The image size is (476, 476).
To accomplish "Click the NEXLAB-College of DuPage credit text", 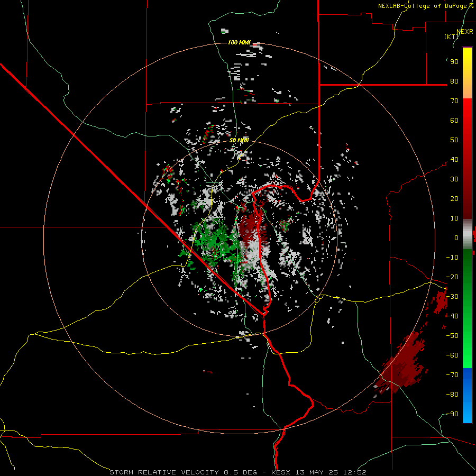I will pyautogui.click(x=426, y=6).
